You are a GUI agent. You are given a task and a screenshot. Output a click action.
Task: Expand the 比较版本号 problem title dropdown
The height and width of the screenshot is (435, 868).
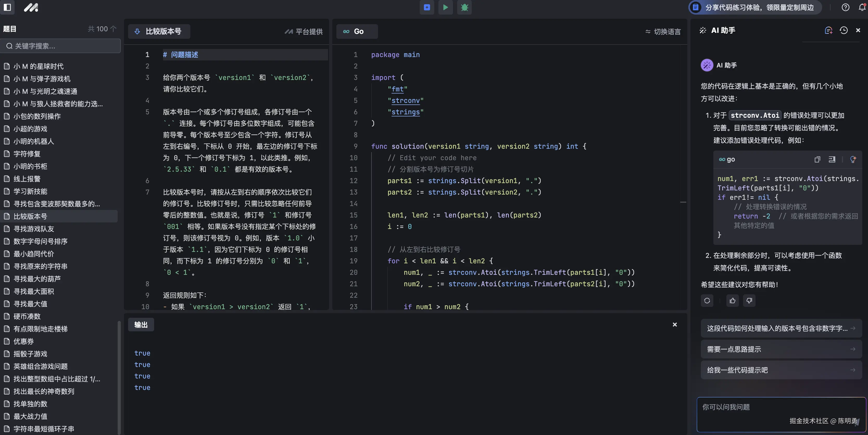pos(159,31)
